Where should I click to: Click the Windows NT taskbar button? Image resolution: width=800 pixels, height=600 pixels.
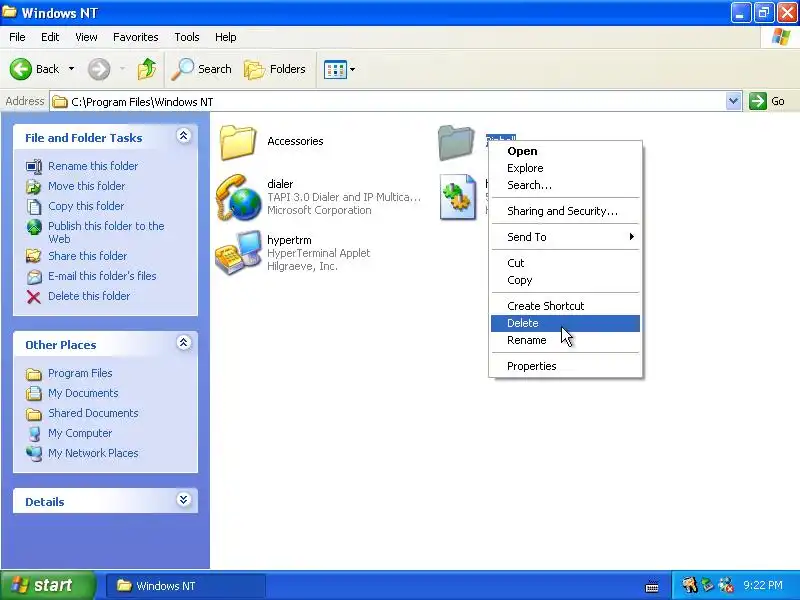click(x=186, y=586)
